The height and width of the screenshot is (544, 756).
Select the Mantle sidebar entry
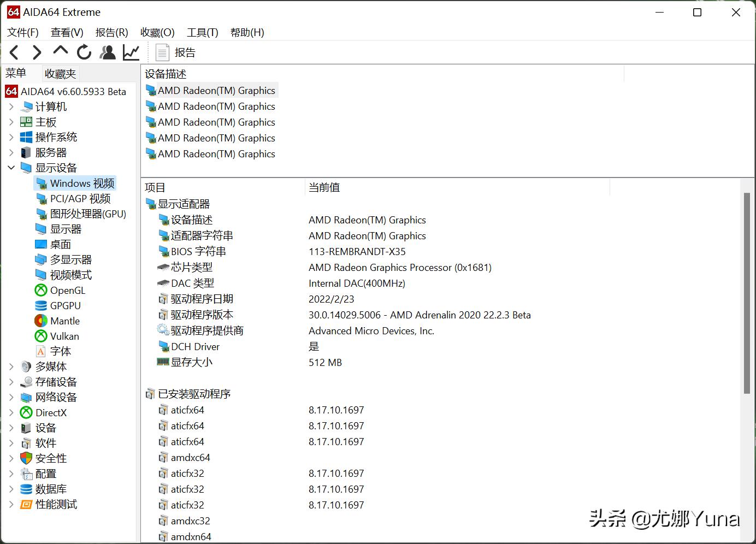(x=65, y=321)
